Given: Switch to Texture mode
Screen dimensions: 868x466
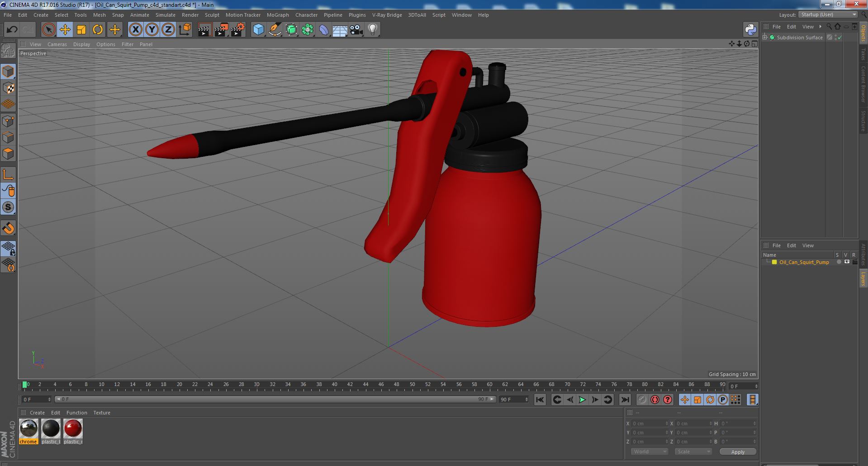Looking at the screenshot, I should [8, 88].
